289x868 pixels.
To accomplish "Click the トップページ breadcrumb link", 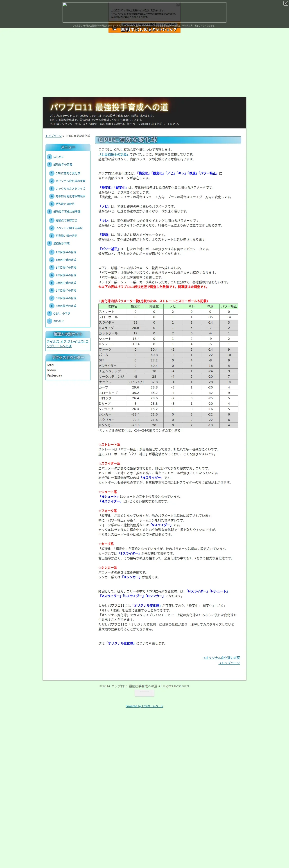I will tap(54, 136).
